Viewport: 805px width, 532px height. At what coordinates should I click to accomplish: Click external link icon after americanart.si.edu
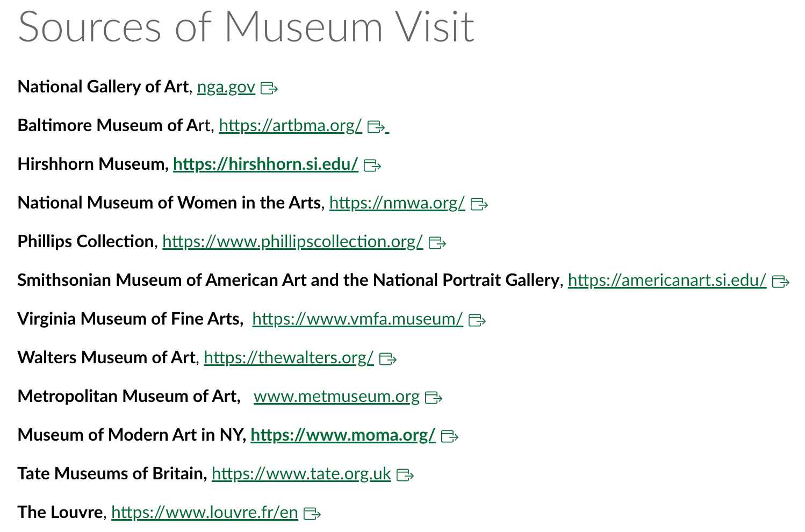pos(780,282)
